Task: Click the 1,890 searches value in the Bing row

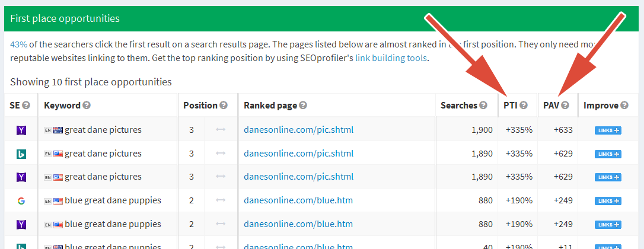Action: 482,154
